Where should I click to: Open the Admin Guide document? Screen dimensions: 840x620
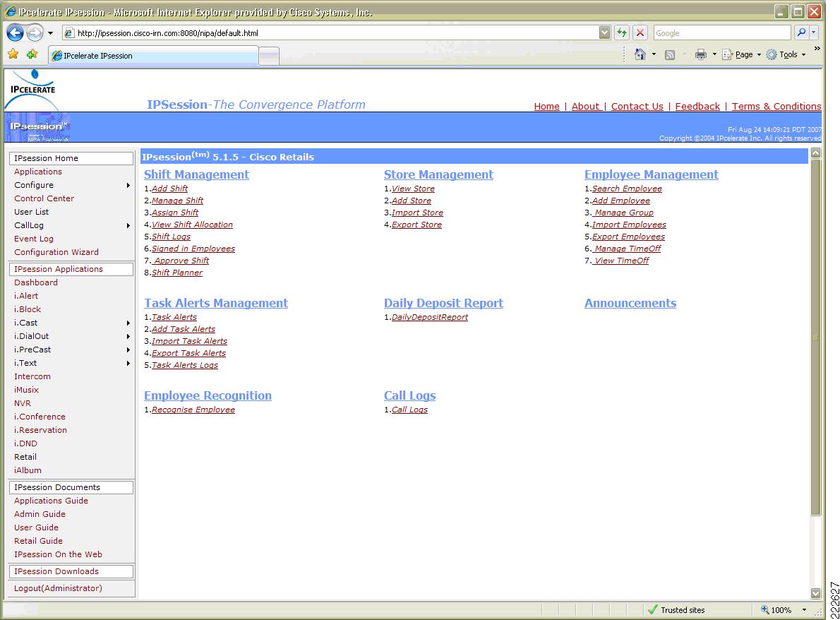click(x=40, y=514)
